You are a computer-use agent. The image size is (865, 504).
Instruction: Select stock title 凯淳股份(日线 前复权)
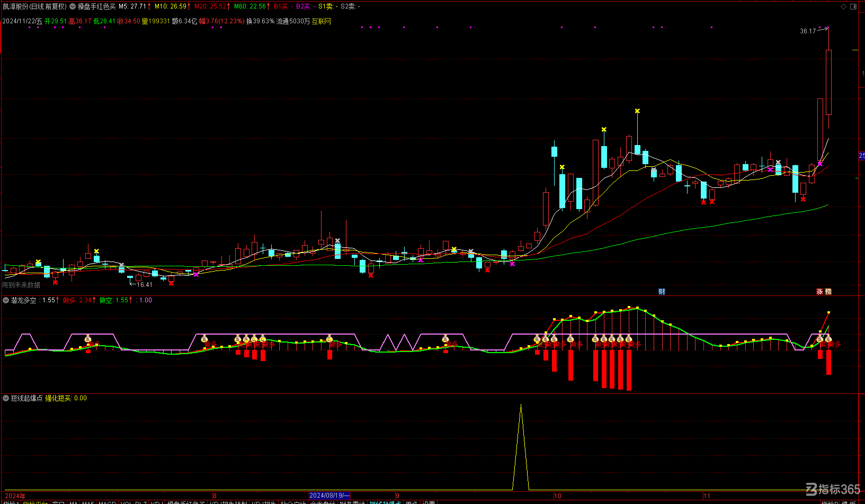click(x=35, y=6)
